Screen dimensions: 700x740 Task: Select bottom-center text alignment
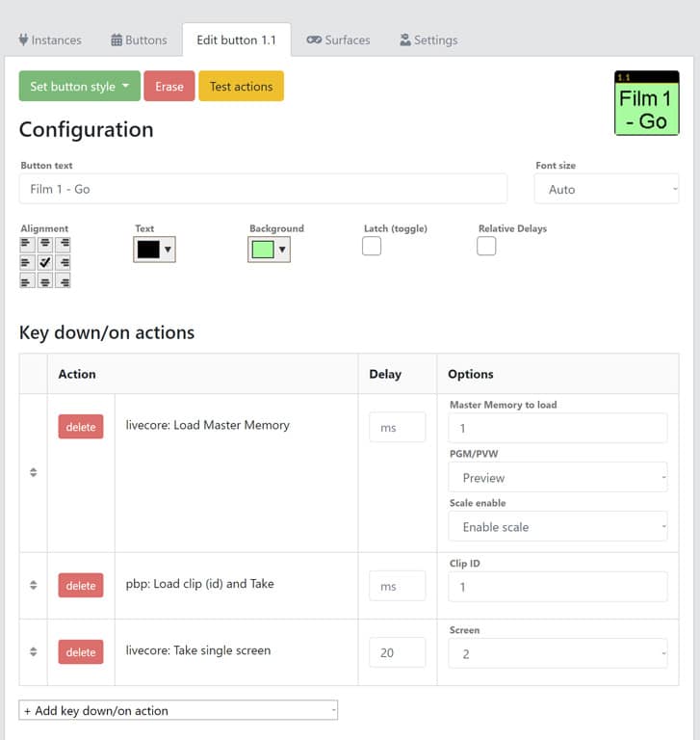coord(45,280)
